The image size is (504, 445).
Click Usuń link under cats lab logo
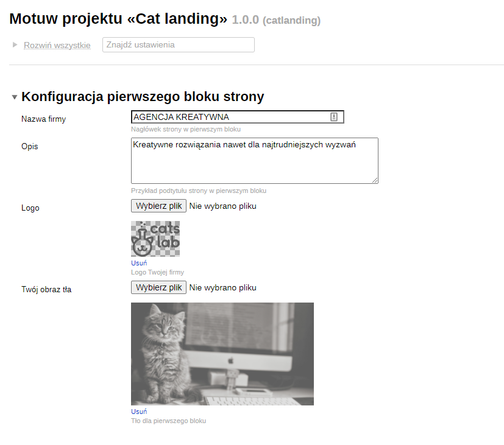pyautogui.click(x=139, y=263)
